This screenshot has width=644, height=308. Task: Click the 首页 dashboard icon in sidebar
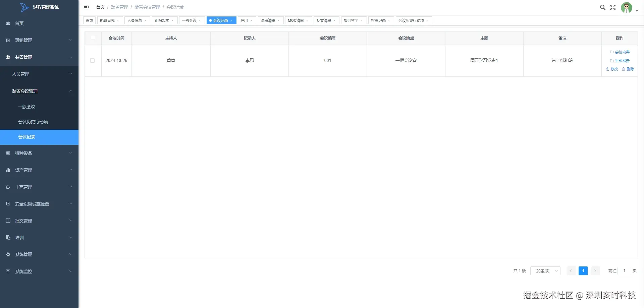click(8, 23)
